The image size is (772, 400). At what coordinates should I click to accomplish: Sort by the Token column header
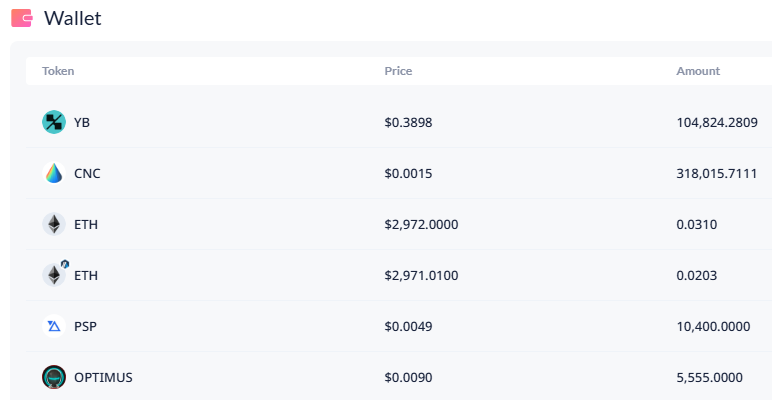pos(58,71)
